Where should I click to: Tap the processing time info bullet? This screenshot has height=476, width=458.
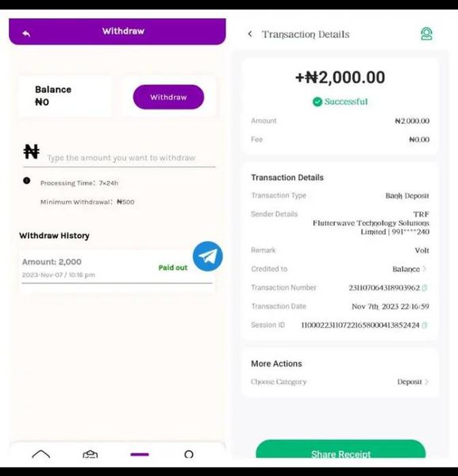(27, 181)
